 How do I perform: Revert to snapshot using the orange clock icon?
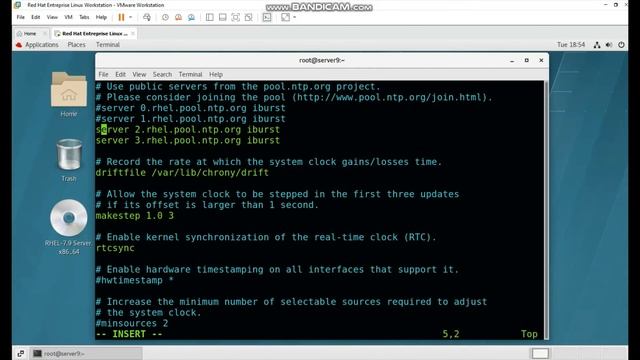pyautogui.click(x=178, y=17)
